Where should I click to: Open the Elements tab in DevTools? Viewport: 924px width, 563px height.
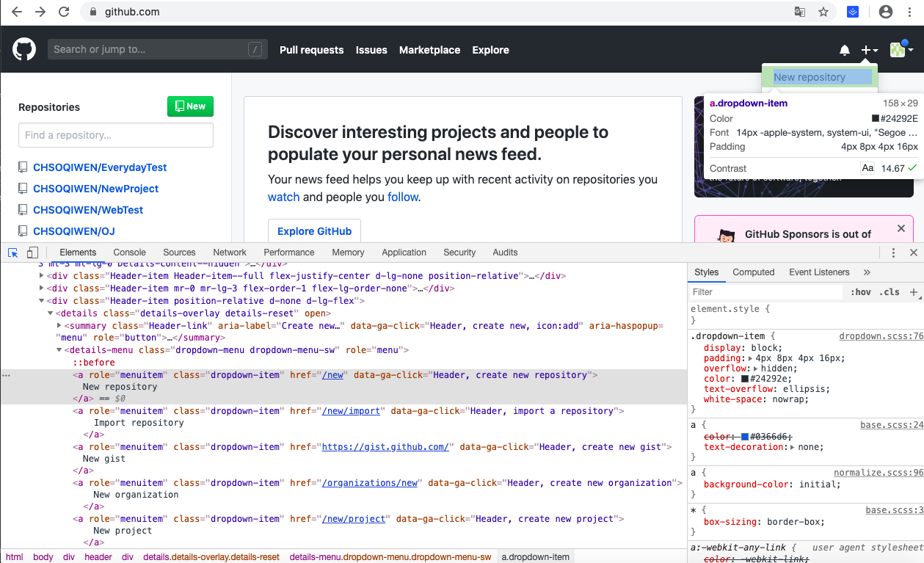[78, 253]
